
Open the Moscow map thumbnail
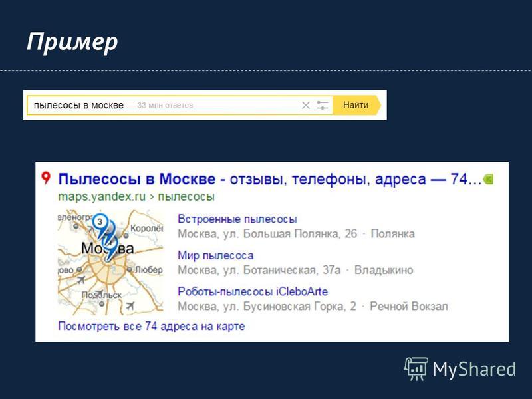[110, 262]
